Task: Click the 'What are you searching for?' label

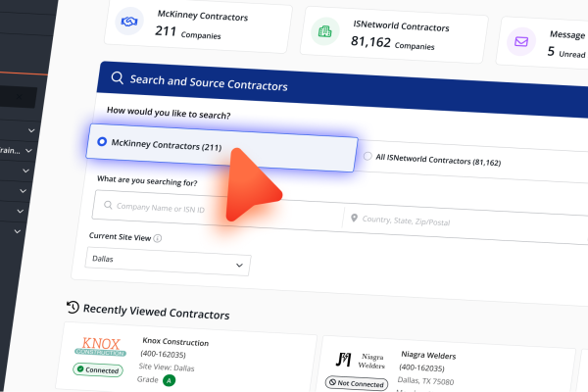Action: tap(147, 180)
